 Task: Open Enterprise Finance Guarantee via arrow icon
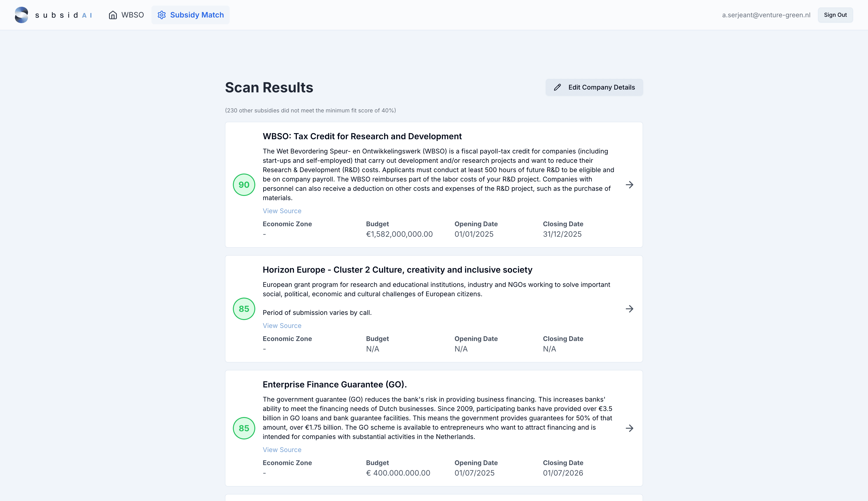pyautogui.click(x=629, y=428)
